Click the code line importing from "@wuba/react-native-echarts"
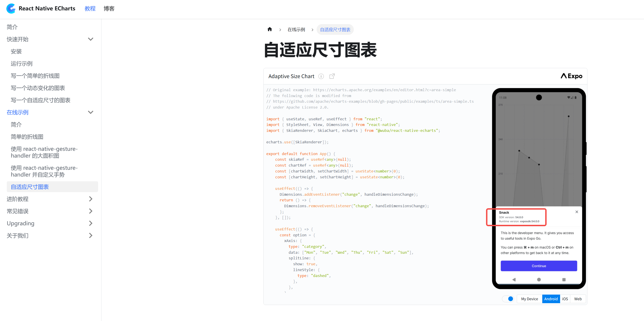Screen dimensions: 644x321 (x=353, y=130)
